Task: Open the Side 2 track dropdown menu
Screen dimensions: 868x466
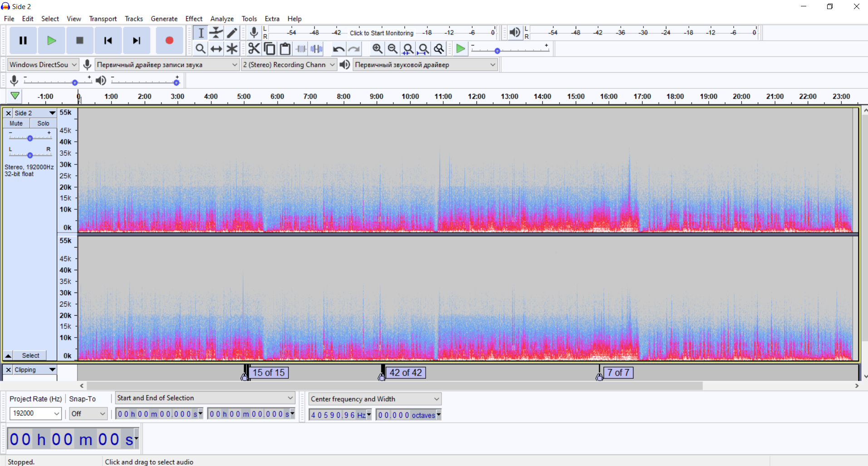Action: [x=35, y=113]
